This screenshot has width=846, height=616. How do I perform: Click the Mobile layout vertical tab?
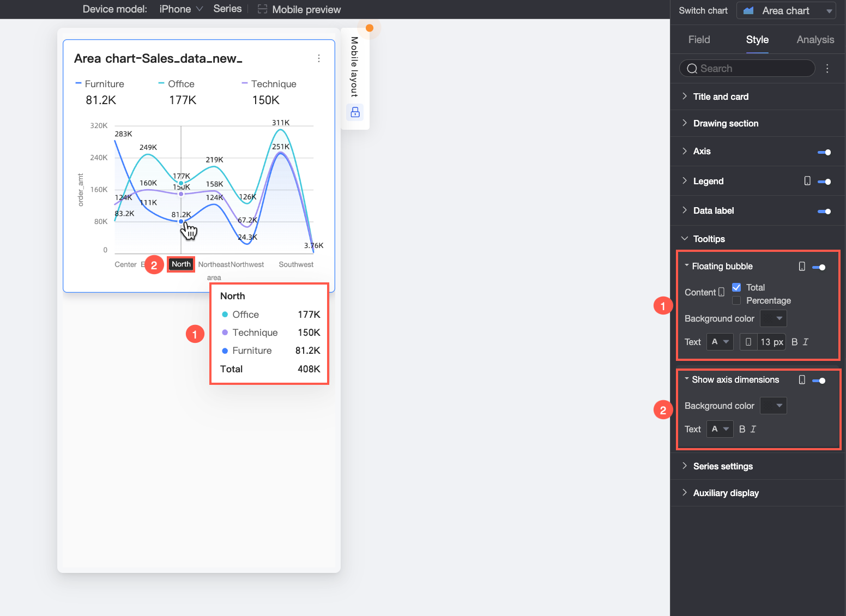[354, 67]
